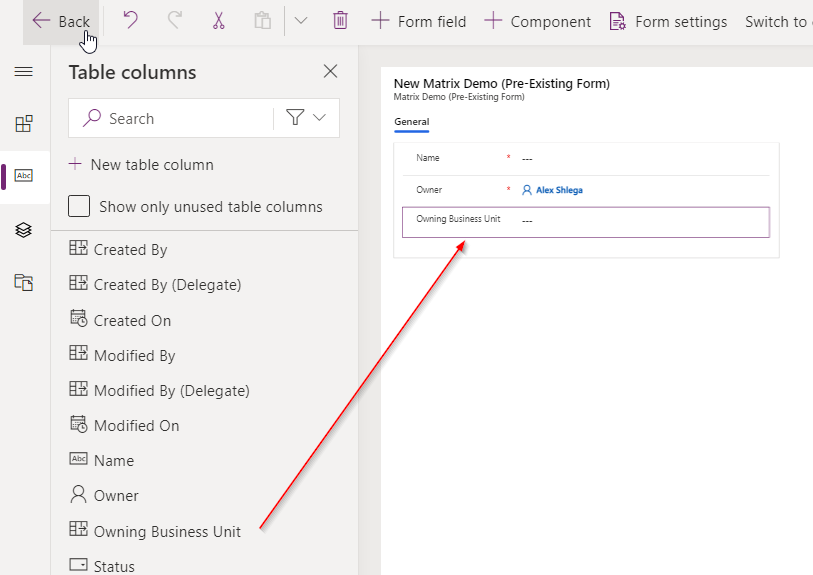Click the Name field on the form
Screen dimensions: 813x575
[586, 159]
